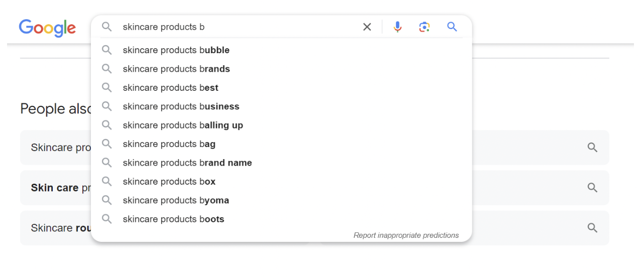
Task: Select "skincare products byoma" suggestion
Action: click(x=175, y=200)
